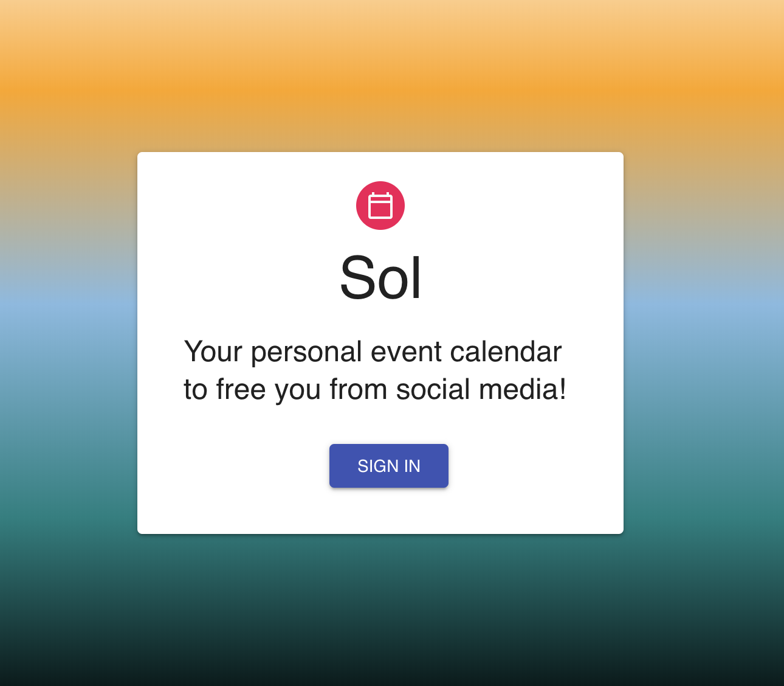Click the line 'to free you from social media!'

(375, 390)
